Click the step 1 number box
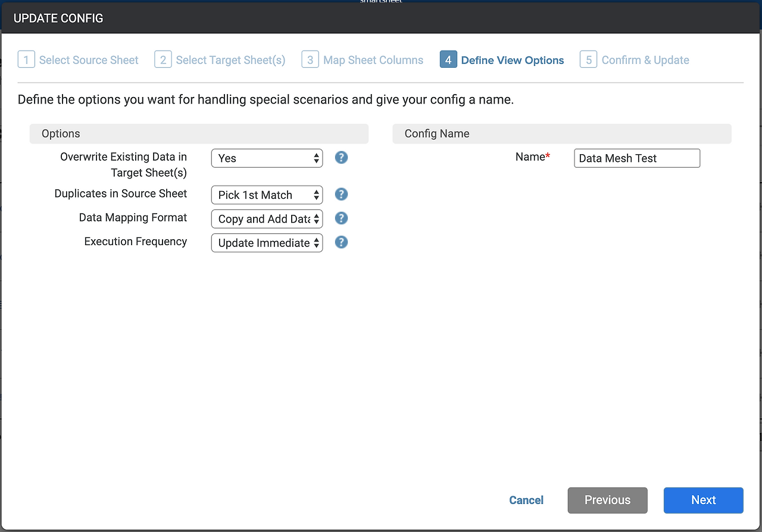762x532 pixels. pos(26,60)
